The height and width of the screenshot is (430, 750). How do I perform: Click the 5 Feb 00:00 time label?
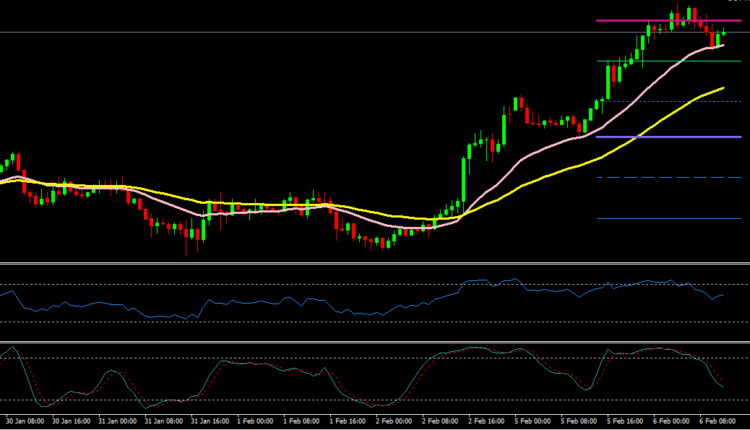(x=533, y=423)
